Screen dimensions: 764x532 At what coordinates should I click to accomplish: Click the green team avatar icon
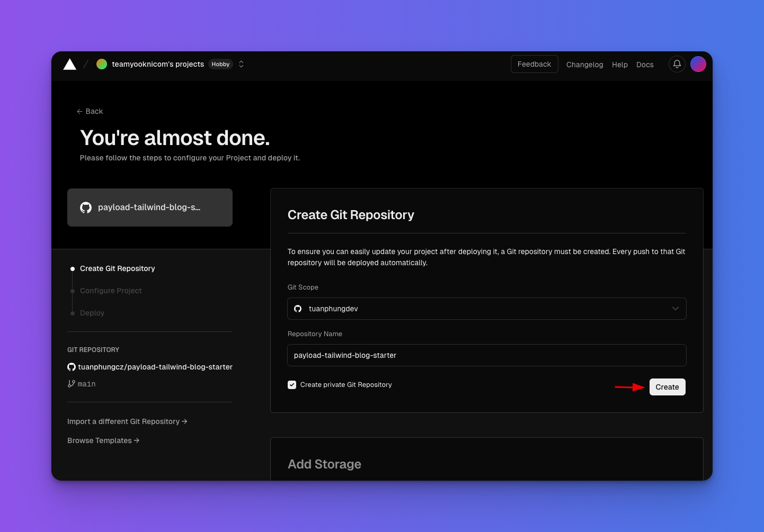[x=102, y=64]
